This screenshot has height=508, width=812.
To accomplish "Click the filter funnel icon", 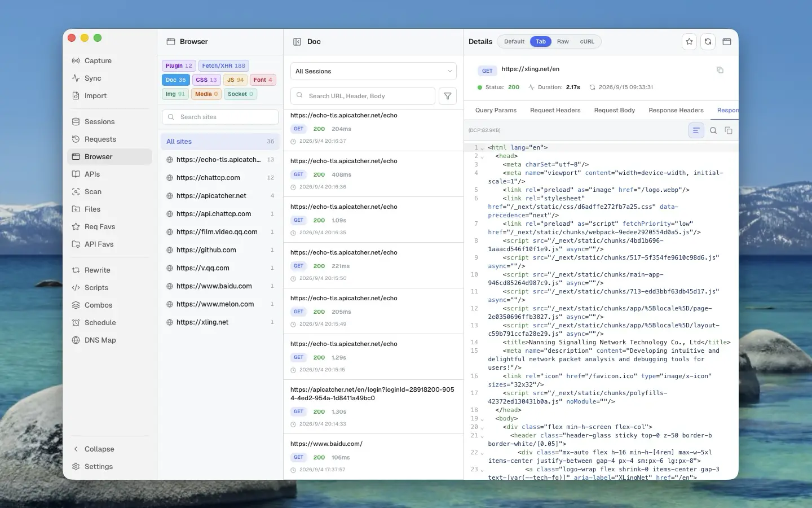I will tap(448, 96).
